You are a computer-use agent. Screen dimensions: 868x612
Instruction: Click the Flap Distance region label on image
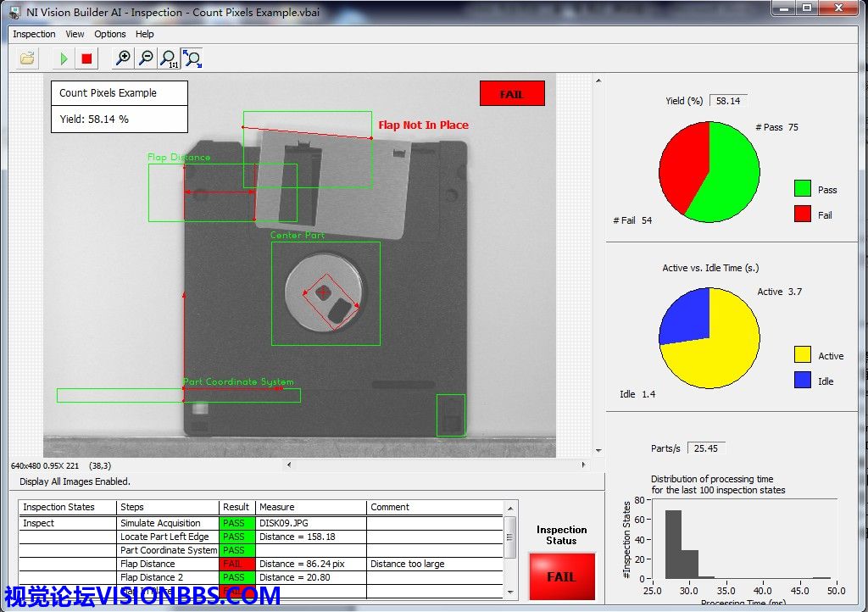tap(179, 157)
